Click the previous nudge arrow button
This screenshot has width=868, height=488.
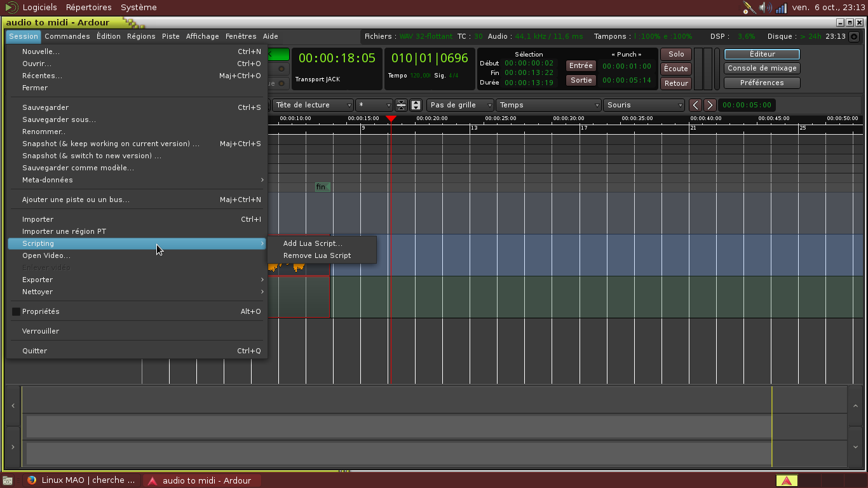(x=696, y=105)
